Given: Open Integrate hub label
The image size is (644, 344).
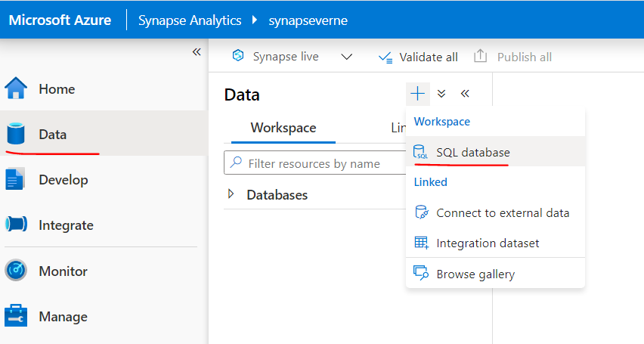Looking at the screenshot, I should pyautogui.click(x=66, y=225).
